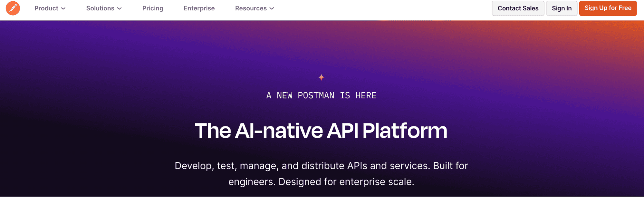Image resolution: width=644 pixels, height=197 pixels.
Task: Open the Enterprise page link
Action: (x=199, y=8)
